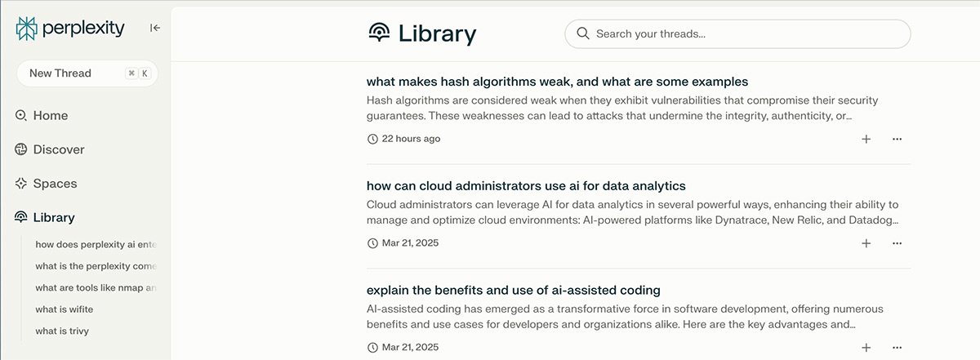Select Library in the sidebar
The image size is (980, 360).
[x=53, y=218]
